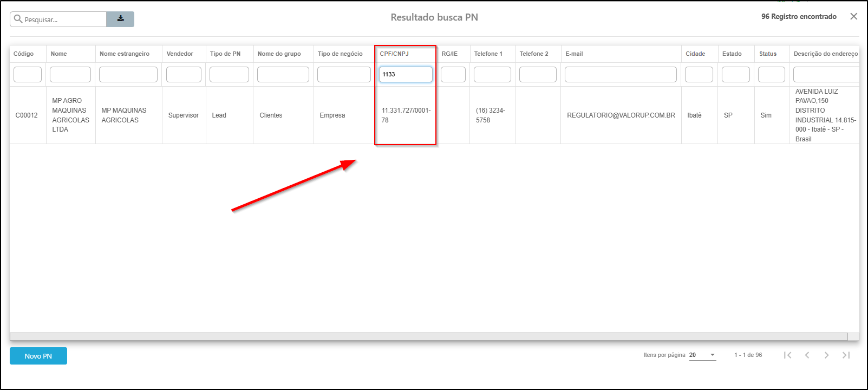Jump to the last results page
The height and width of the screenshot is (390, 868).
tap(846, 355)
